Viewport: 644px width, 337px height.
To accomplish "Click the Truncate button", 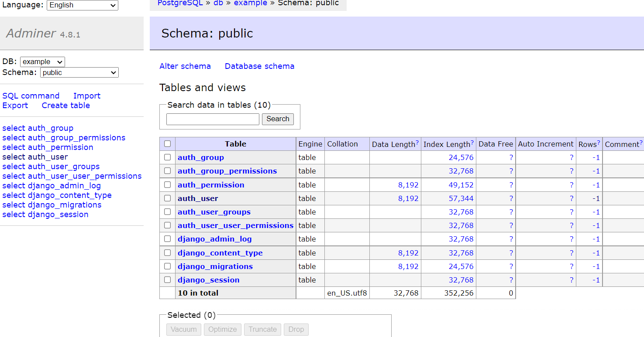I will point(262,330).
